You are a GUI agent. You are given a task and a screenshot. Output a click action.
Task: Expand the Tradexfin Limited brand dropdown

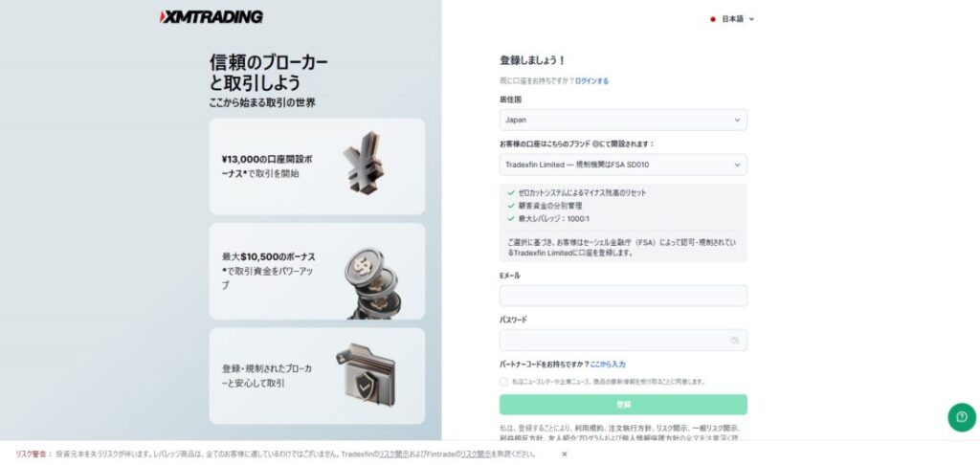point(623,165)
